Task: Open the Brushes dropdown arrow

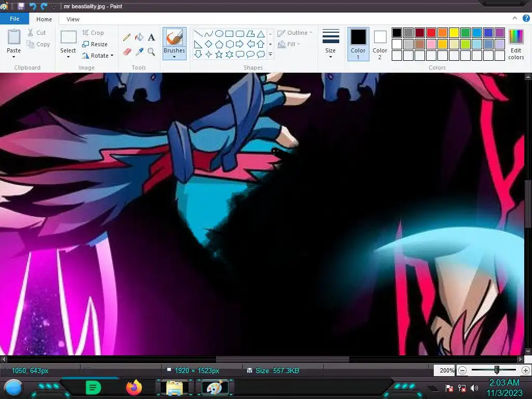Action: click(175, 57)
